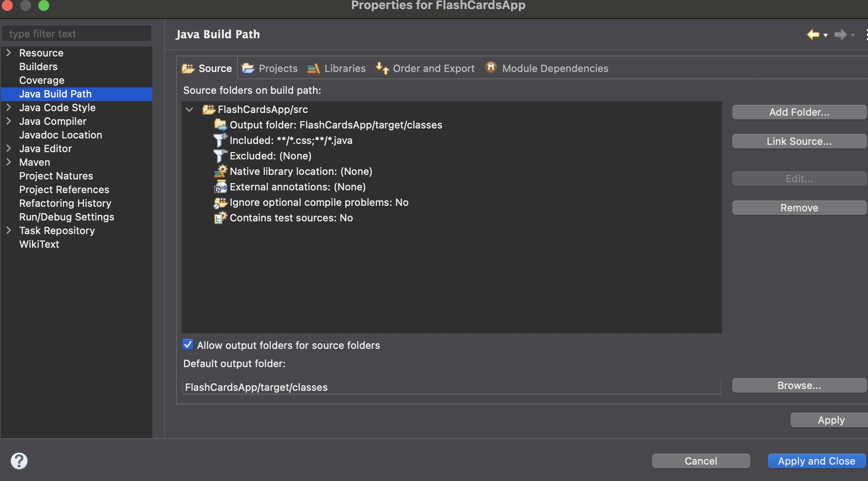Click the Default output folder text field

tap(451, 387)
